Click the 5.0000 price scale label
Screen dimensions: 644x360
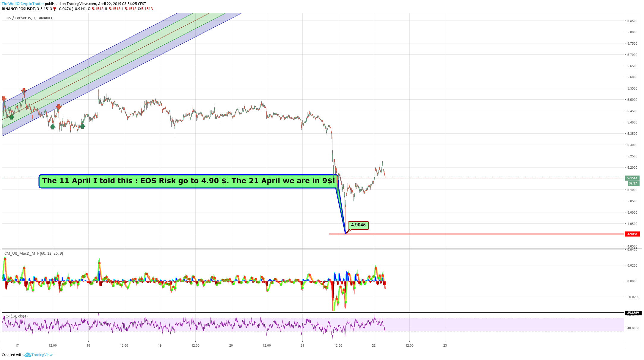[632, 212]
